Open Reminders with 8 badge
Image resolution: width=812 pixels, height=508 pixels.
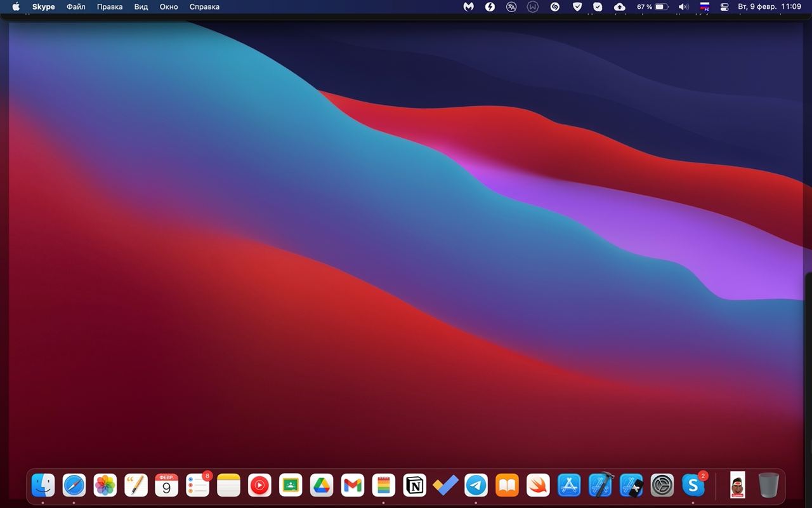pyautogui.click(x=198, y=486)
